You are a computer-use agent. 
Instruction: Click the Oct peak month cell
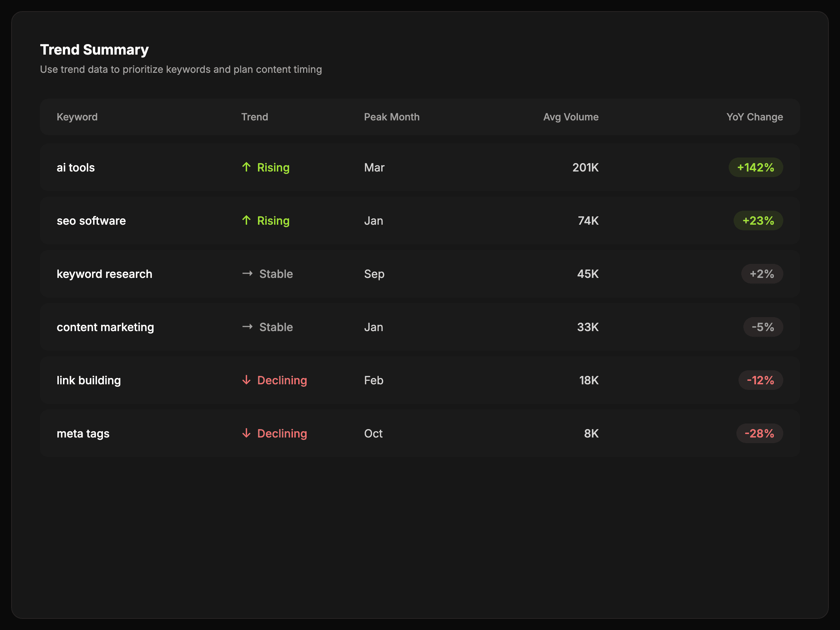click(373, 433)
